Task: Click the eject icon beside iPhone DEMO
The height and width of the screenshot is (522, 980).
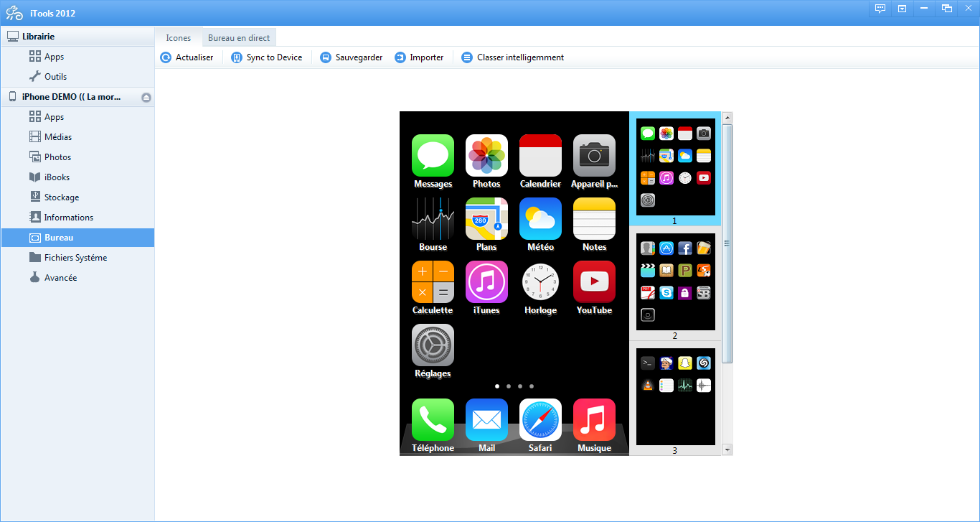Action: click(x=146, y=98)
